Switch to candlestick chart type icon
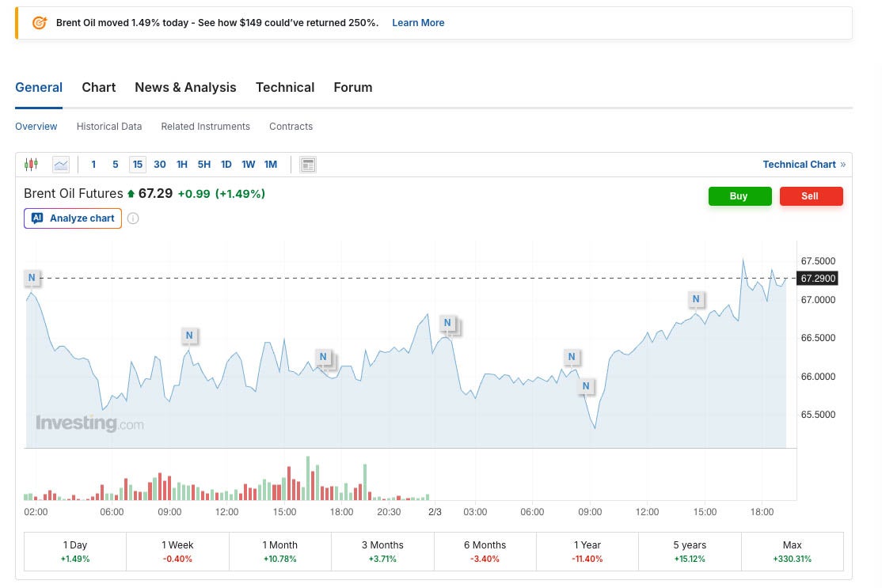882x588 pixels. pyautogui.click(x=32, y=165)
